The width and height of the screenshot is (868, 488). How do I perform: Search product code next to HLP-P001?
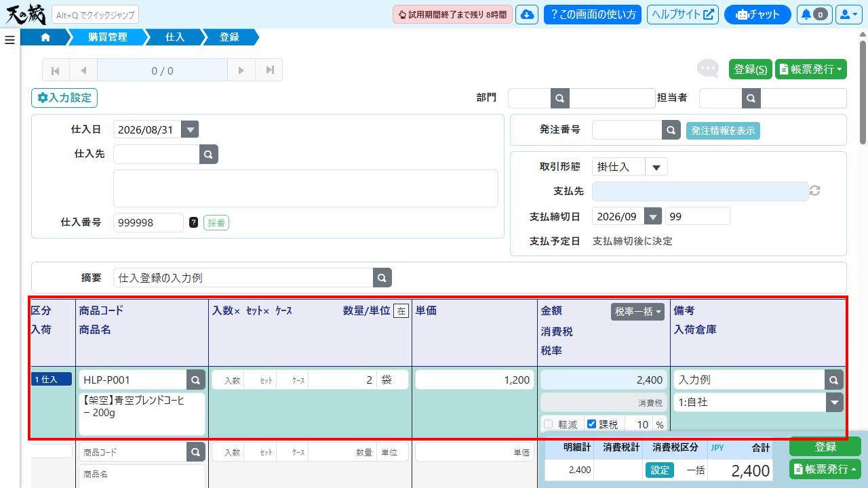(x=196, y=380)
